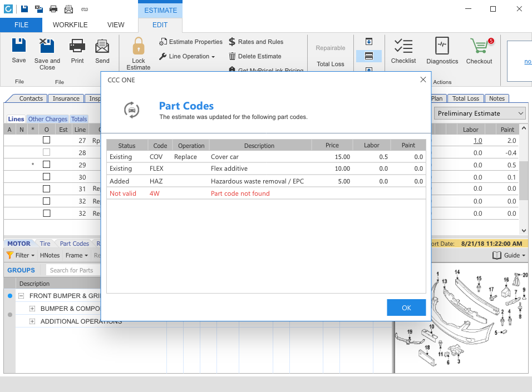Click the Send icon in ribbon
Screen dimensions: 532x392
(x=102, y=46)
